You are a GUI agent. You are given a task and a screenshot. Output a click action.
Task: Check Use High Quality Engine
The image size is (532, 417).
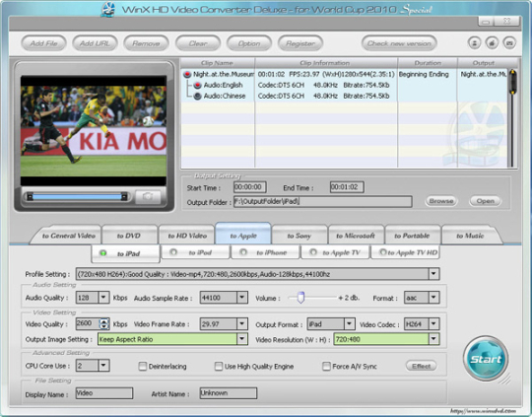(219, 366)
